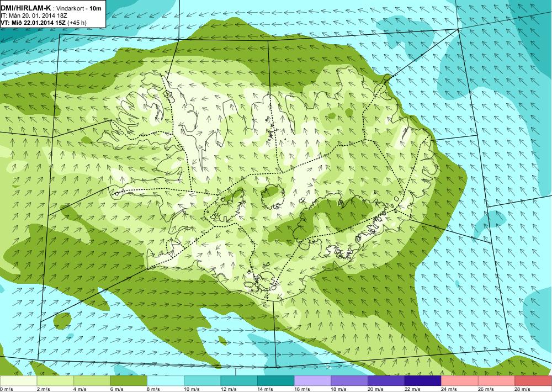Select legend swatch between 12 m/s and 14 m/s
The height and width of the screenshot is (392, 552).
[239, 381]
